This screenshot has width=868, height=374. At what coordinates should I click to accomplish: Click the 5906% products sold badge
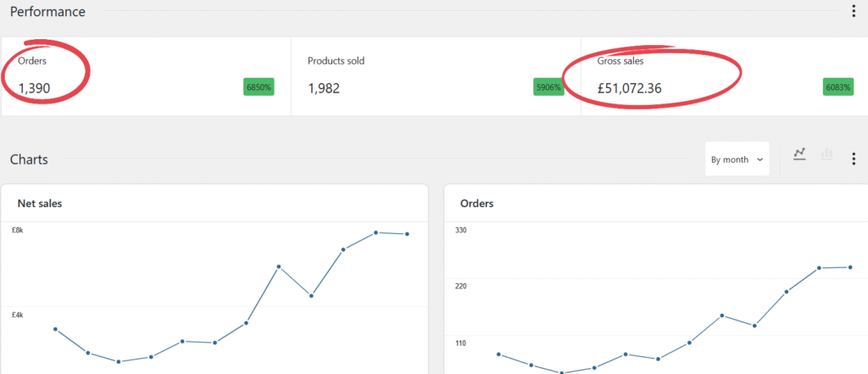[x=548, y=87]
